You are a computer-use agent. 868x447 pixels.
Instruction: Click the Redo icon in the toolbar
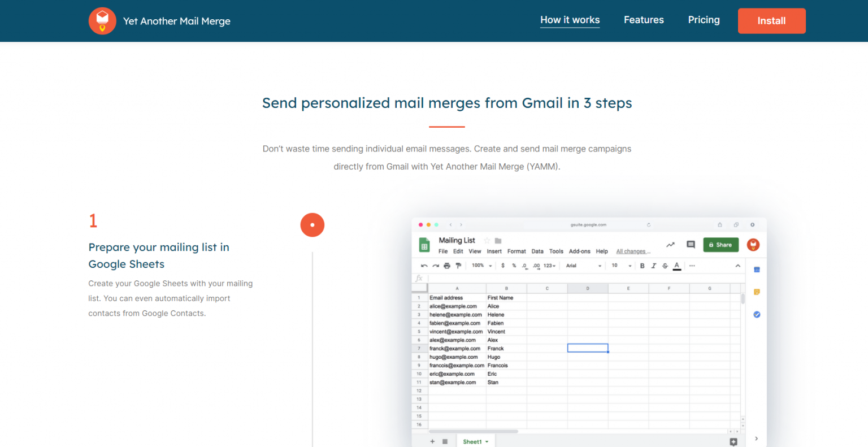click(x=436, y=266)
